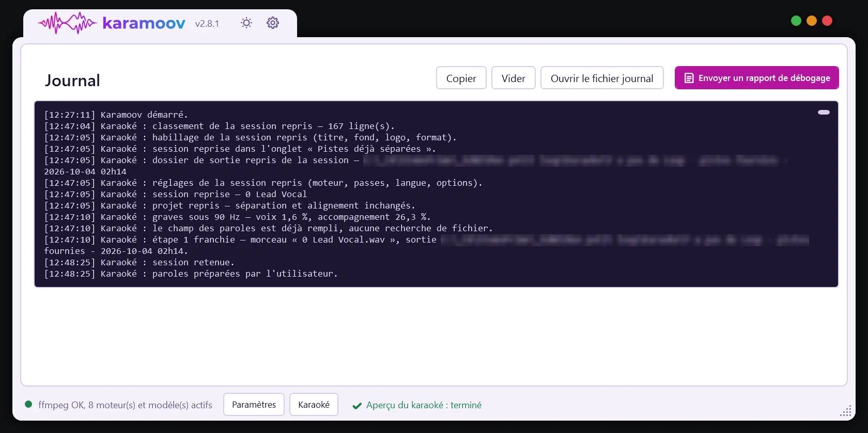Switch to the Paramètres tab
This screenshot has height=433, width=868.
pyautogui.click(x=254, y=405)
